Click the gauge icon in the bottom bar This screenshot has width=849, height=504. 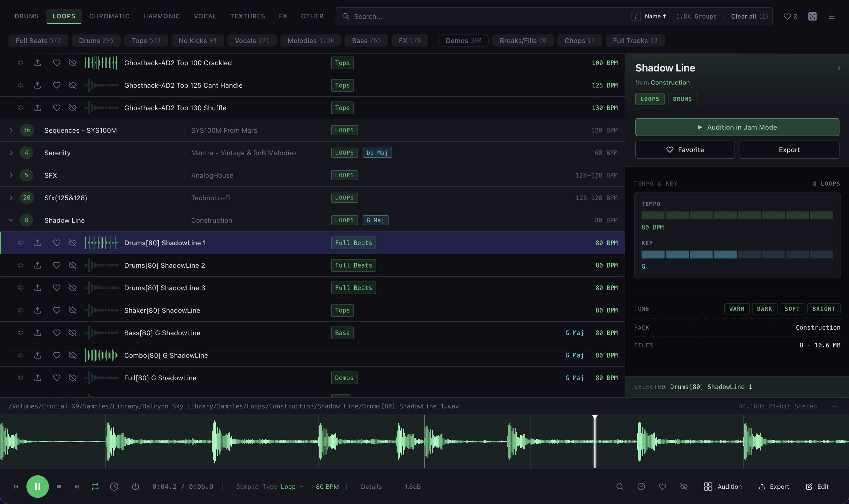click(x=641, y=487)
